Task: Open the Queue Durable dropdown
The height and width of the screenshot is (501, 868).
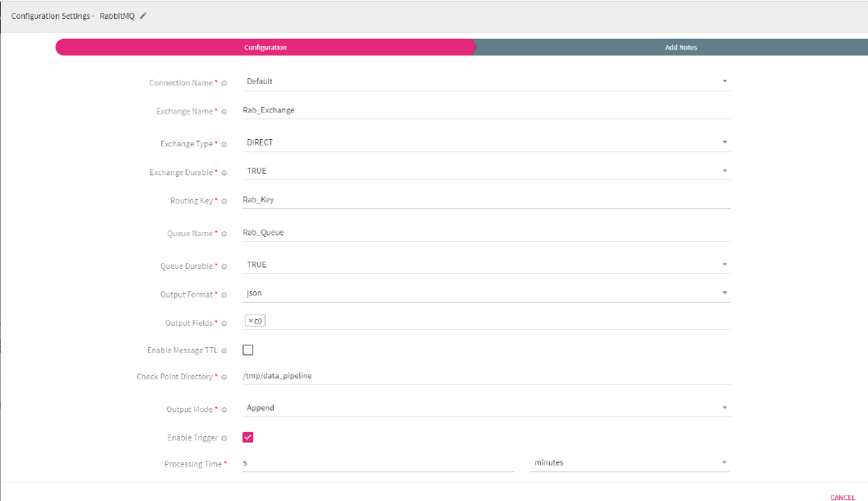Action: point(486,265)
